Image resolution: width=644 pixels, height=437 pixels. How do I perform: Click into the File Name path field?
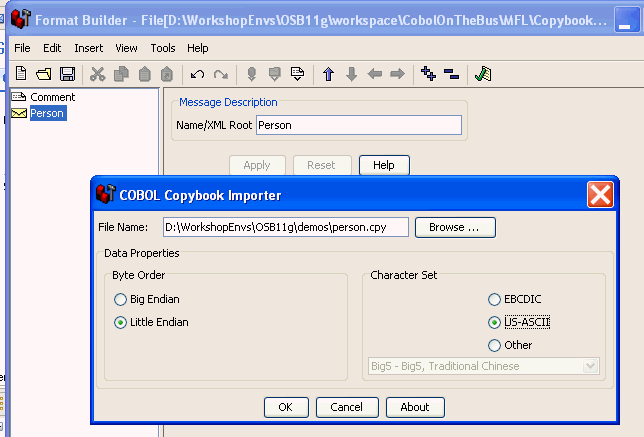point(286,227)
